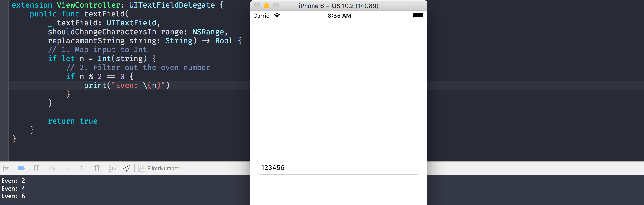Click the "Even: 6" console output line

coord(13,196)
